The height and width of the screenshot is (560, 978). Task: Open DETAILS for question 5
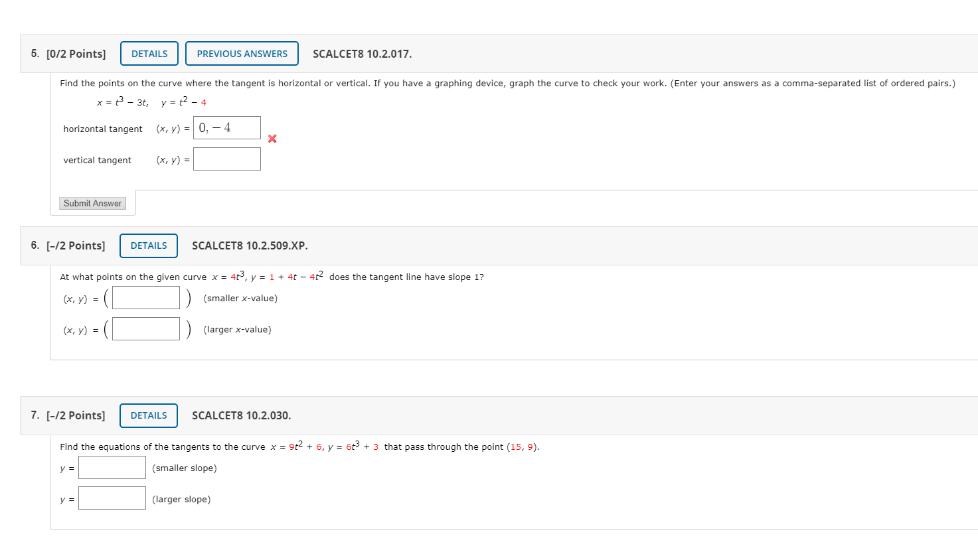click(x=149, y=54)
